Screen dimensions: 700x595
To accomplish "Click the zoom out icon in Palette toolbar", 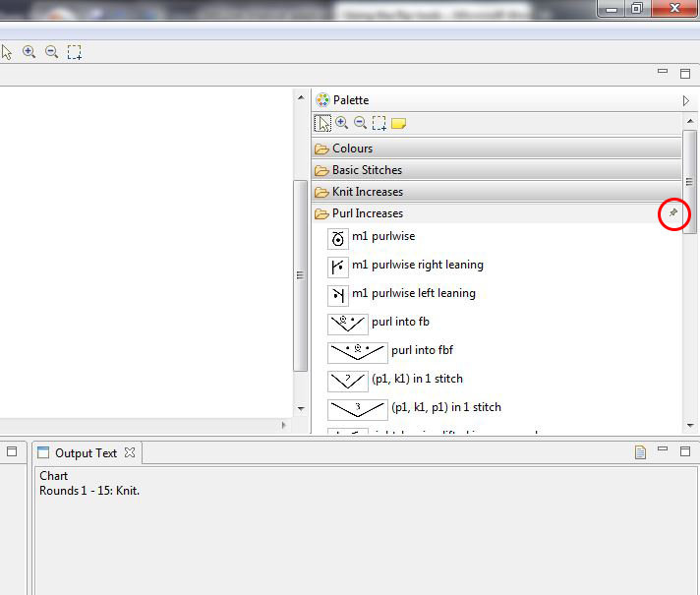I will coord(360,123).
